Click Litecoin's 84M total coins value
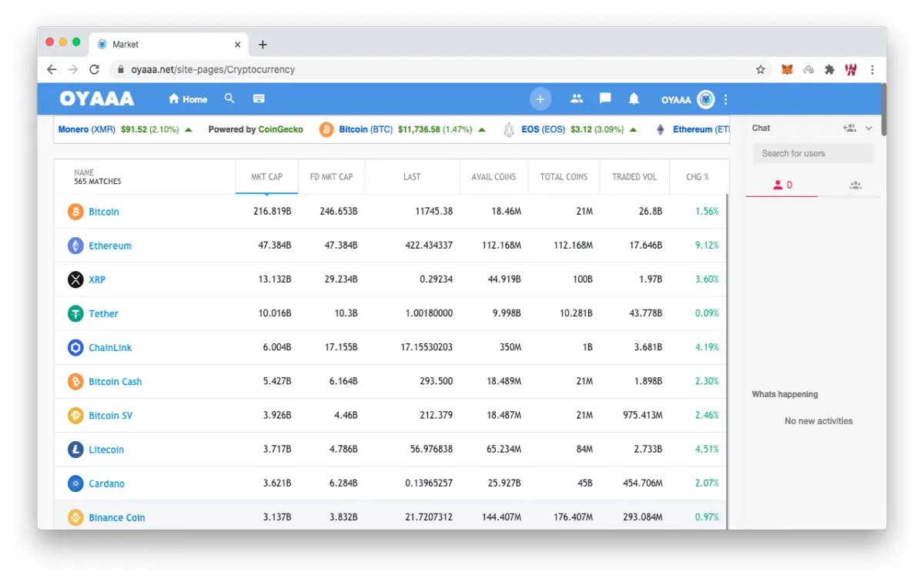The image size is (924, 582). pyautogui.click(x=584, y=449)
